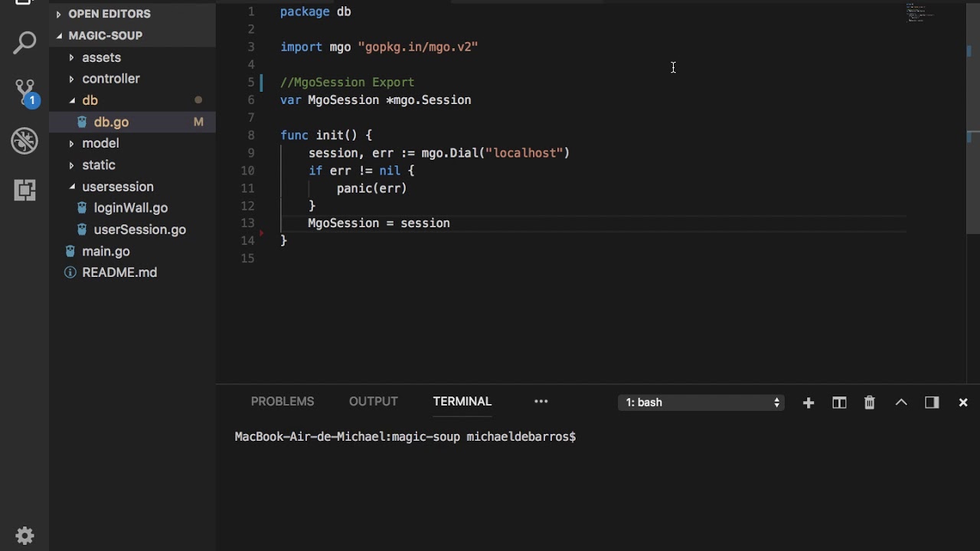980x551 pixels.
Task: Open the bash terminal selector dropdown
Action: pyautogui.click(x=701, y=403)
